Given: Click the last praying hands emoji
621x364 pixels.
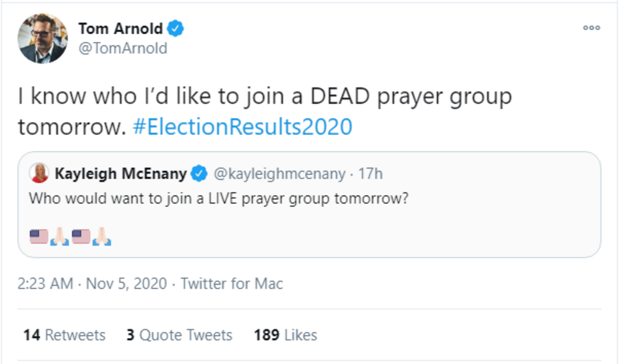Looking at the screenshot, I should pos(102,236).
